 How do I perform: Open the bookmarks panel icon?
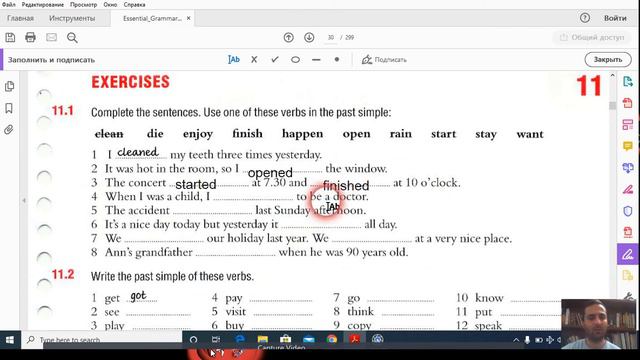click(x=9, y=108)
